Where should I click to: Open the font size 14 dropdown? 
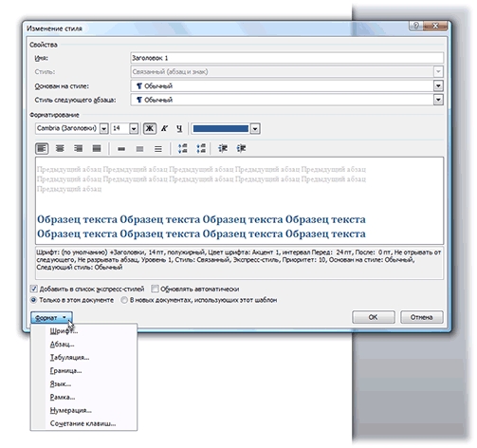134,128
